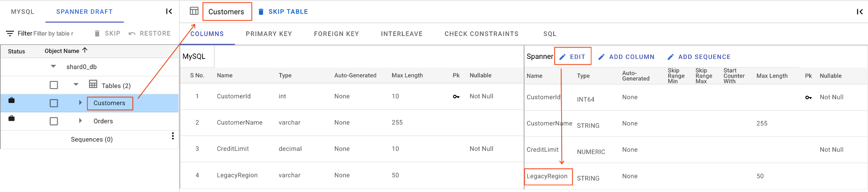Viewport: 868px width, 192px height.
Task: Collapse the right details panel
Action: tap(860, 11)
